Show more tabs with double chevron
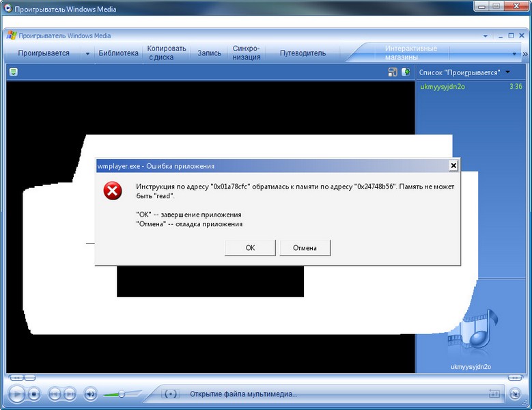Viewport: 532px width, 410px height. 525,54
